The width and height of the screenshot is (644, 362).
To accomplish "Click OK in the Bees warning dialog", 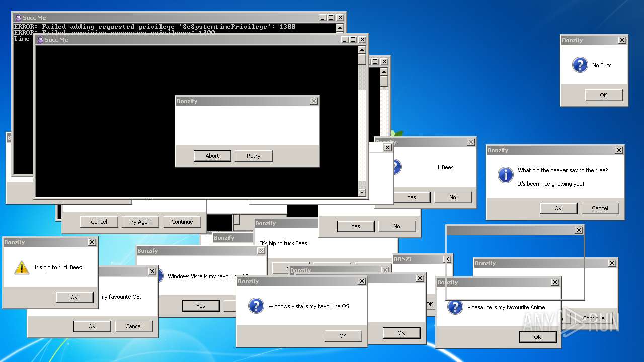I will point(74,297).
